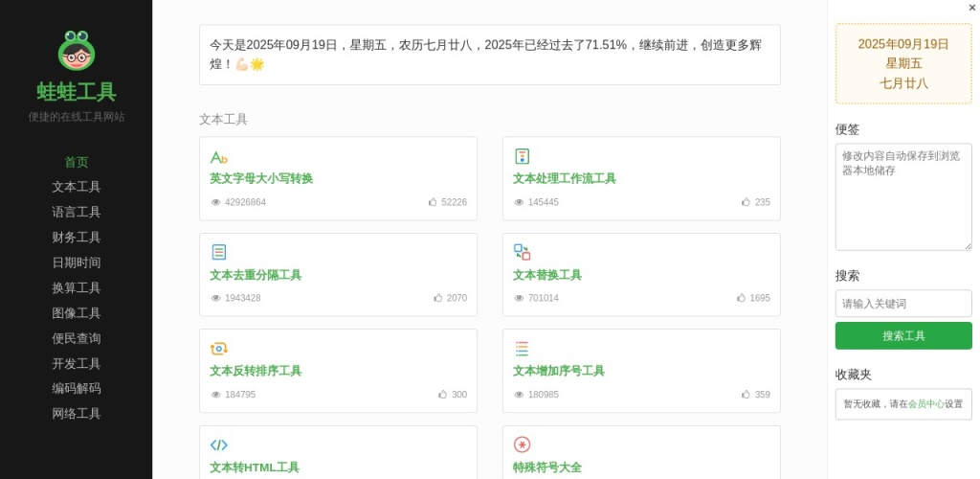Click the text dedupe separator icon

218,252
